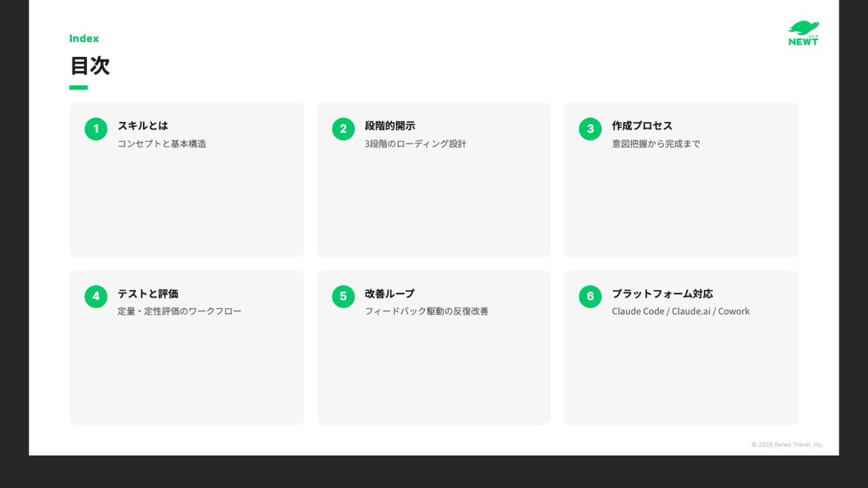Select the スキルとは heading
The image size is (868, 488).
142,126
